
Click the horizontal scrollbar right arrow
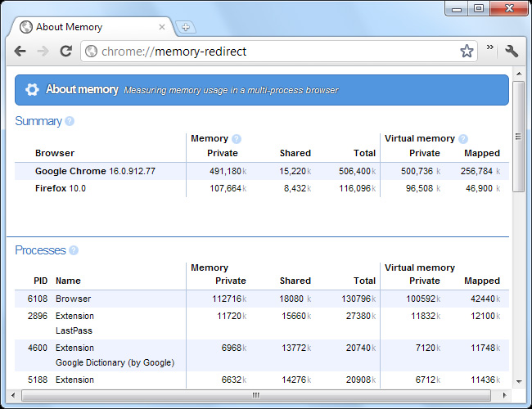pos(504,395)
